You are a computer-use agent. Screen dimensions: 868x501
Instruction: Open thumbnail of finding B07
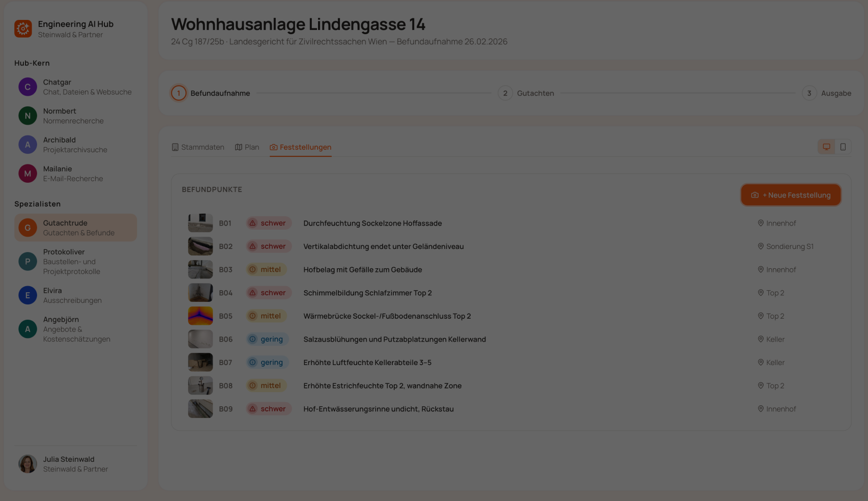point(200,363)
